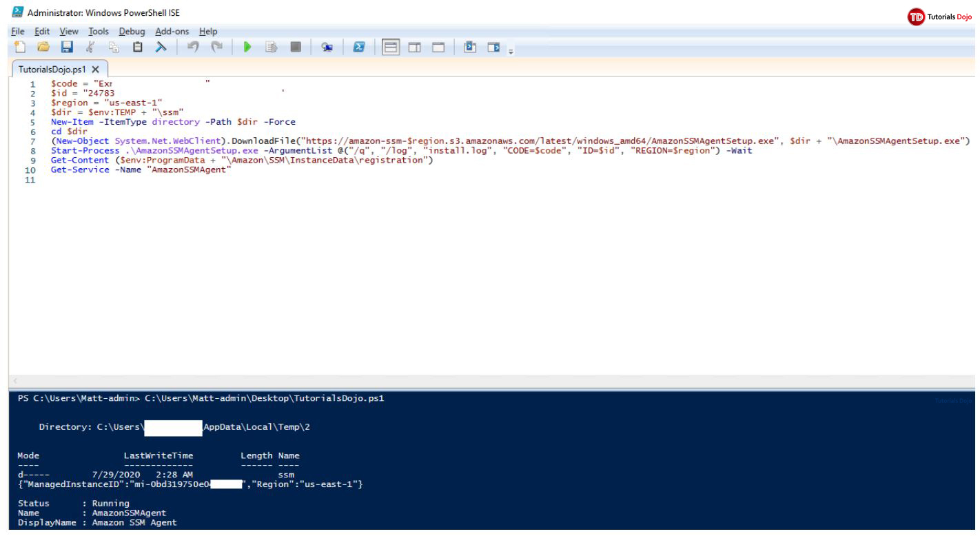This screenshot has width=980, height=536.
Task: Close the TutorialsDojo.ps1 tab
Action: click(96, 70)
